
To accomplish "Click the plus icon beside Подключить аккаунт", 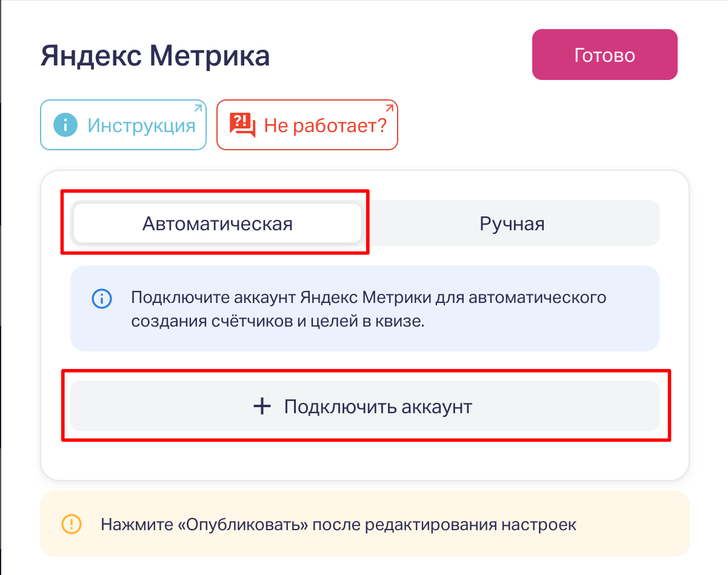I will point(262,406).
